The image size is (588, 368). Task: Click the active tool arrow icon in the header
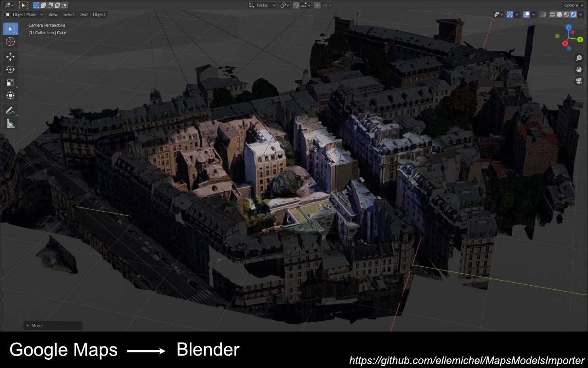pyautogui.click(x=23, y=5)
